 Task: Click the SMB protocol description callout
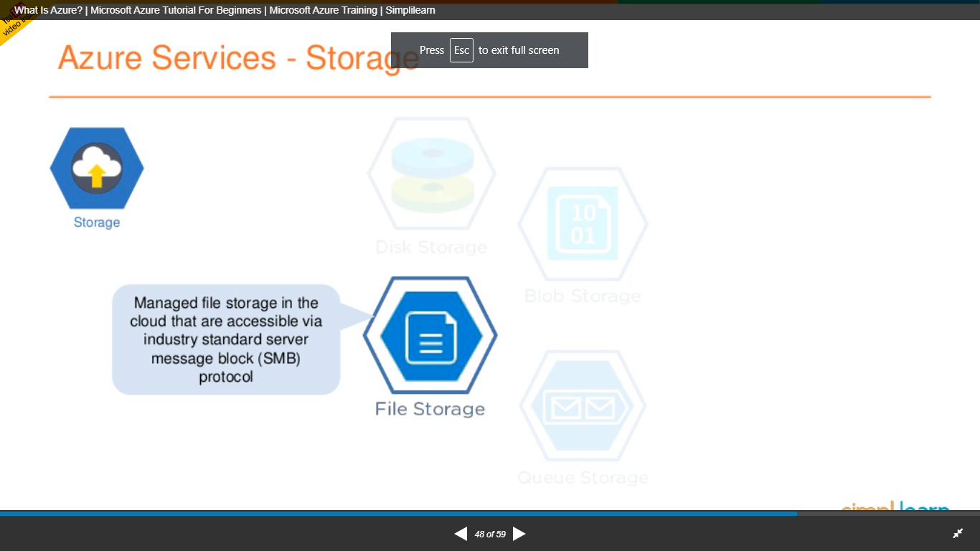(x=226, y=339)
